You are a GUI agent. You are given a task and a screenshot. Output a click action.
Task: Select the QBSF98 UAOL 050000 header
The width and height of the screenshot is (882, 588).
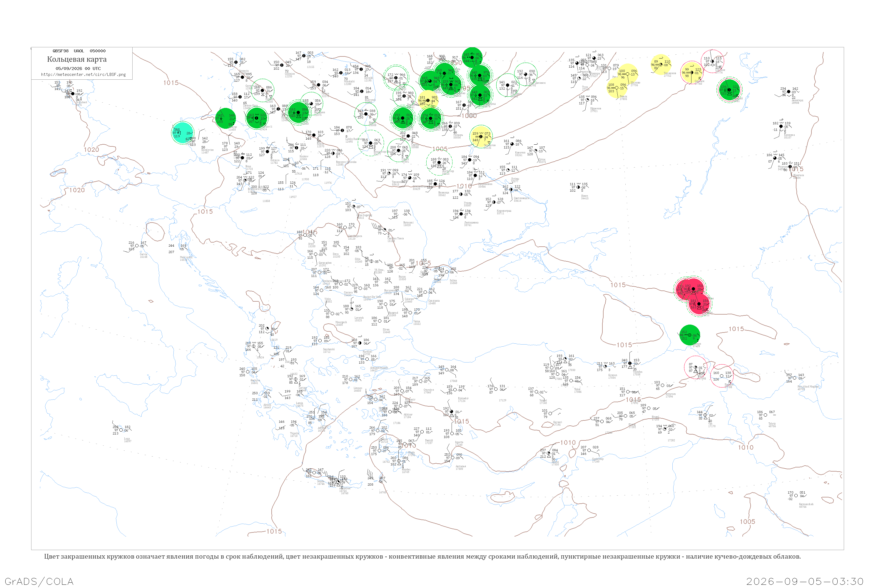pos(79,51)
